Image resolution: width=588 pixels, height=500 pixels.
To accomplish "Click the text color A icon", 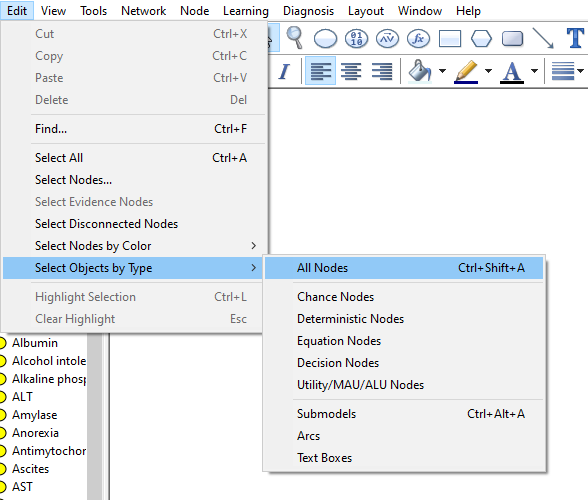I will (512, 72).
